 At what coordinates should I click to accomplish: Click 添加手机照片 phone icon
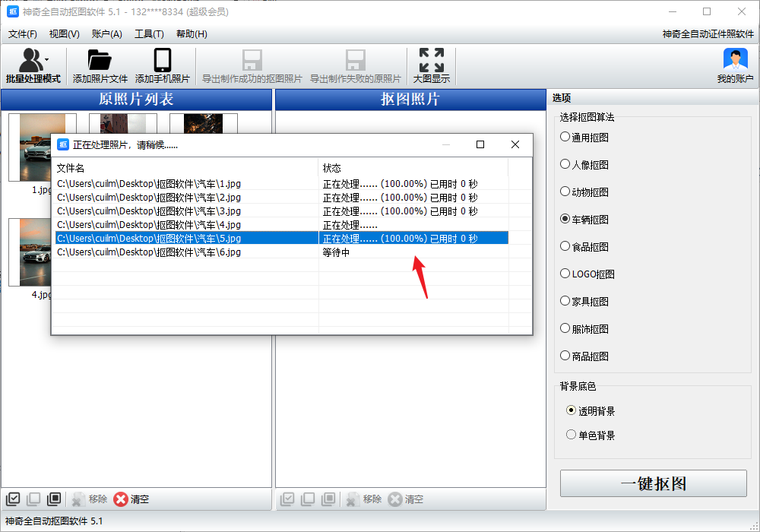pyautogui.click(x=162, y=61)
